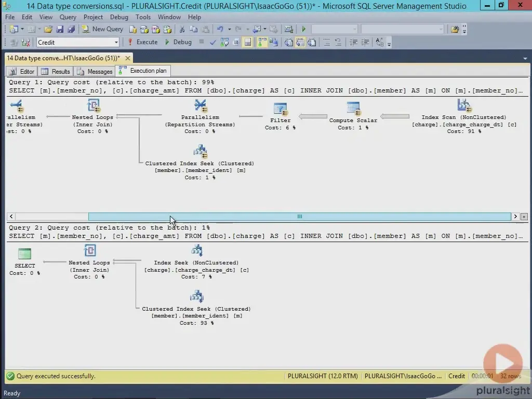Click the Analysis Services DMX Query icon
The width and height of the screenshot is (532, 399).
156,29
